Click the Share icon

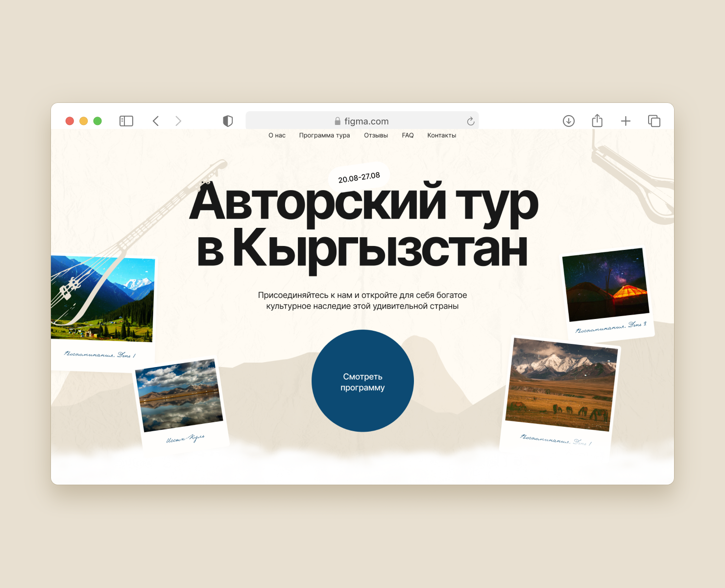pyautogui.click(x=597, y=121)
